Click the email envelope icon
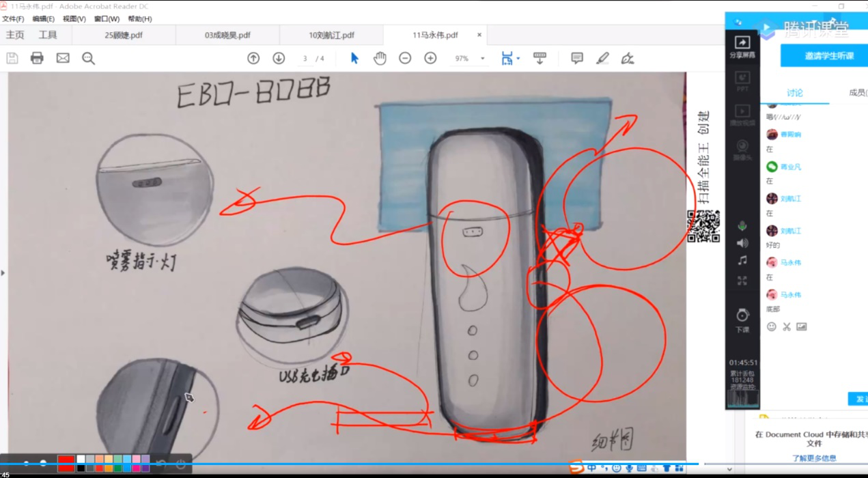The image size is (868, 478). [63, 58]
